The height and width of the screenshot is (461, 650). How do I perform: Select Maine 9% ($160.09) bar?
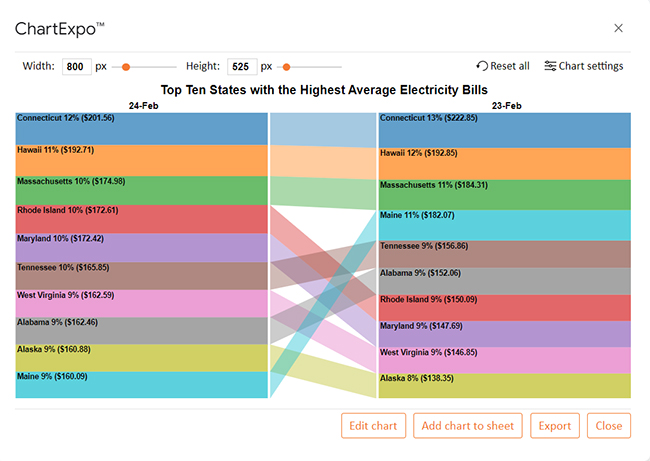[x=142, y=385]
